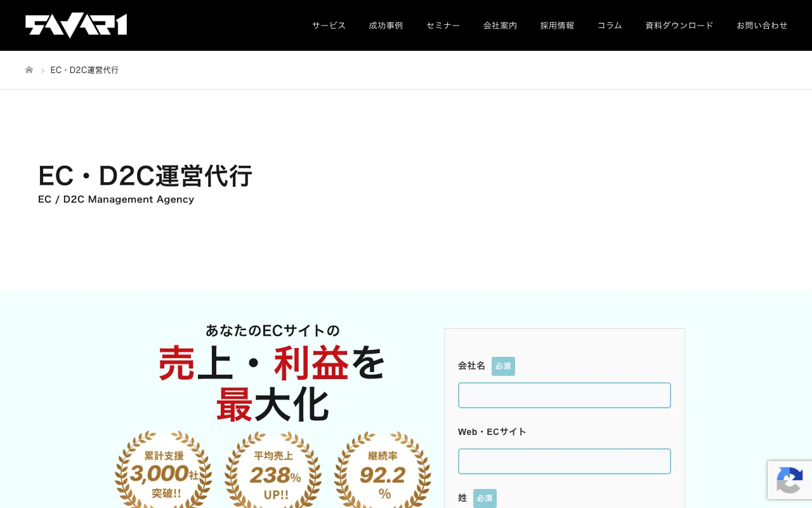Screen dimensions: 812x508
Task: Open the サービス menu
Action: [x=329, y=25]
